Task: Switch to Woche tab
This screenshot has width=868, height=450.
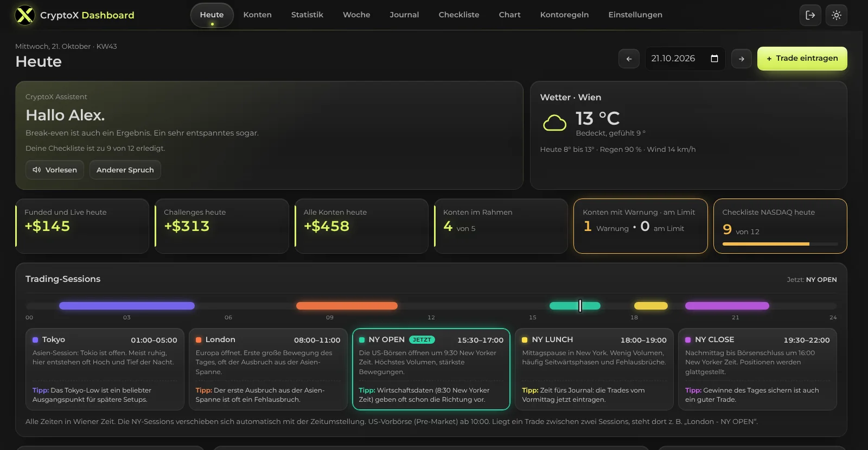Action: [356, 15]
